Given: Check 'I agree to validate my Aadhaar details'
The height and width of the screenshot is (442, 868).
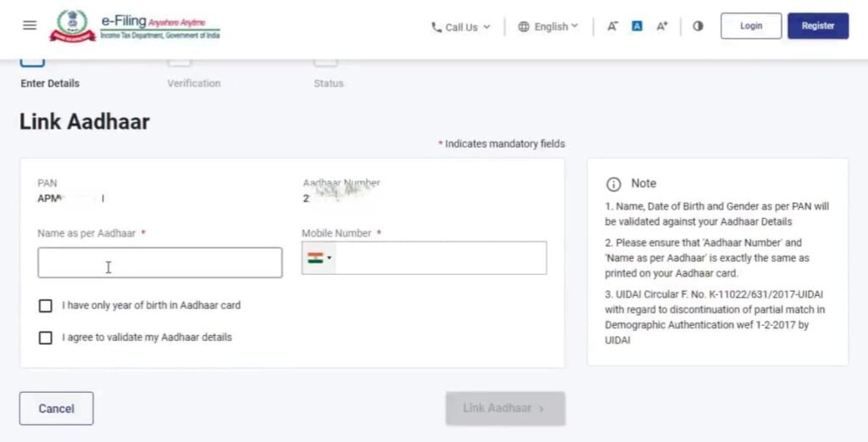Looking at the screenshot, I should tap(46, 338).
